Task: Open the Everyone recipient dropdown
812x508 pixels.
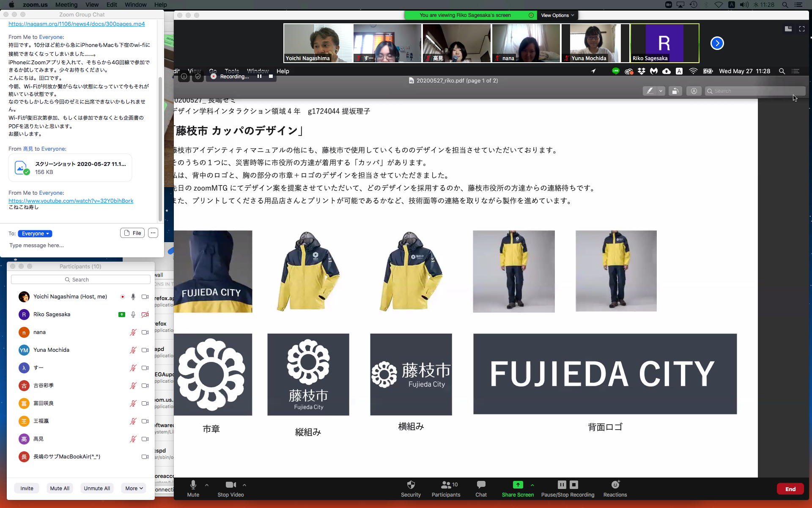Action: tap(35, 234)
